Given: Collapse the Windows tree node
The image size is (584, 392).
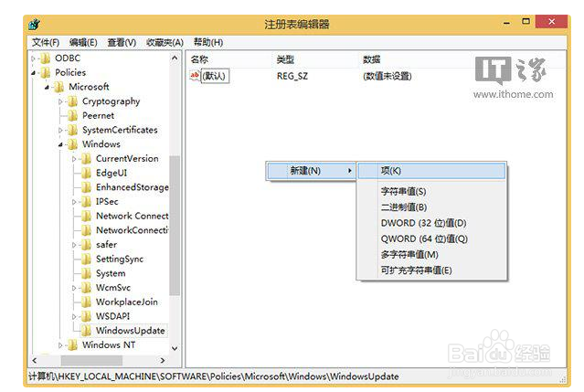Looking at the screenshot, I should click(x=60, y=144).
